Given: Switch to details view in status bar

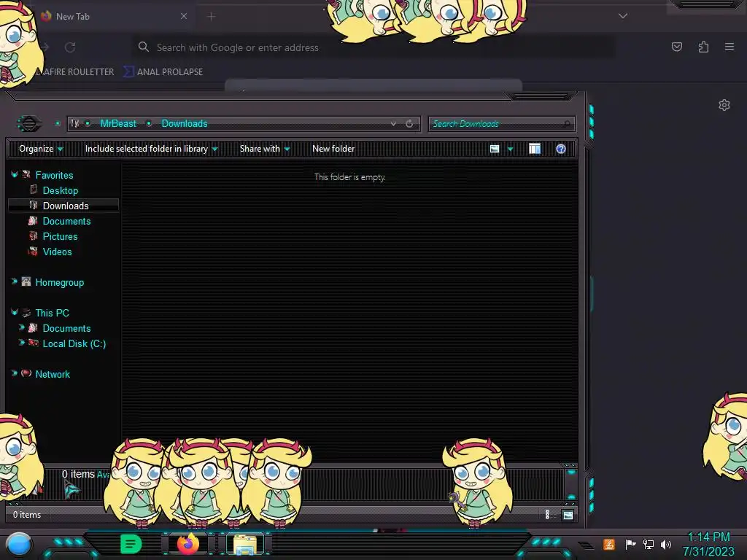Looking at the screenshot, I should (x=547, y=514).
